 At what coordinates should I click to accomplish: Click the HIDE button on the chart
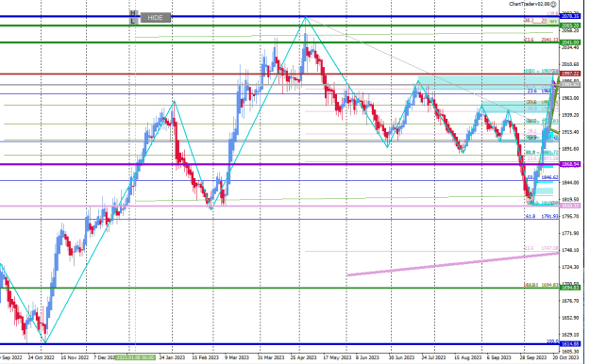pos(156,18)
